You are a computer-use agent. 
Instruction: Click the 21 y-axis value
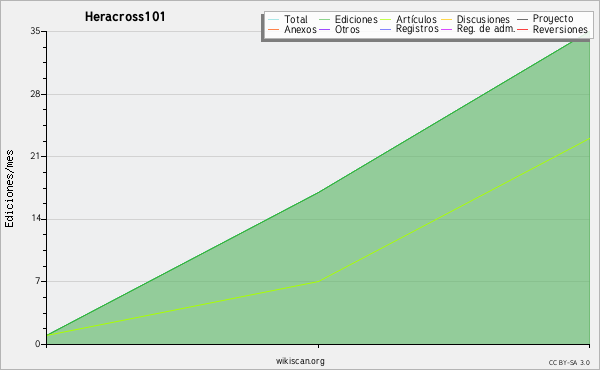pos(35,156)
